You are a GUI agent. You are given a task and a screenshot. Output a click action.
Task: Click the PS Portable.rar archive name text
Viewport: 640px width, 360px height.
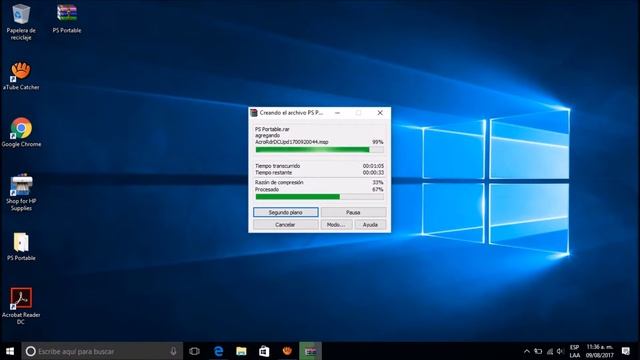point(272,129)
